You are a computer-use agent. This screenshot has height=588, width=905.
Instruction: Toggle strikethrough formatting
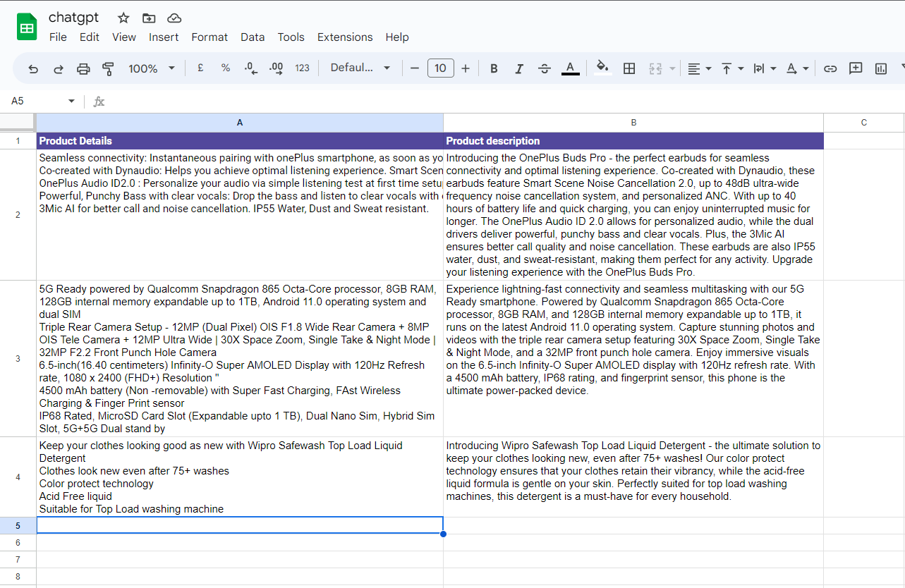545,68
